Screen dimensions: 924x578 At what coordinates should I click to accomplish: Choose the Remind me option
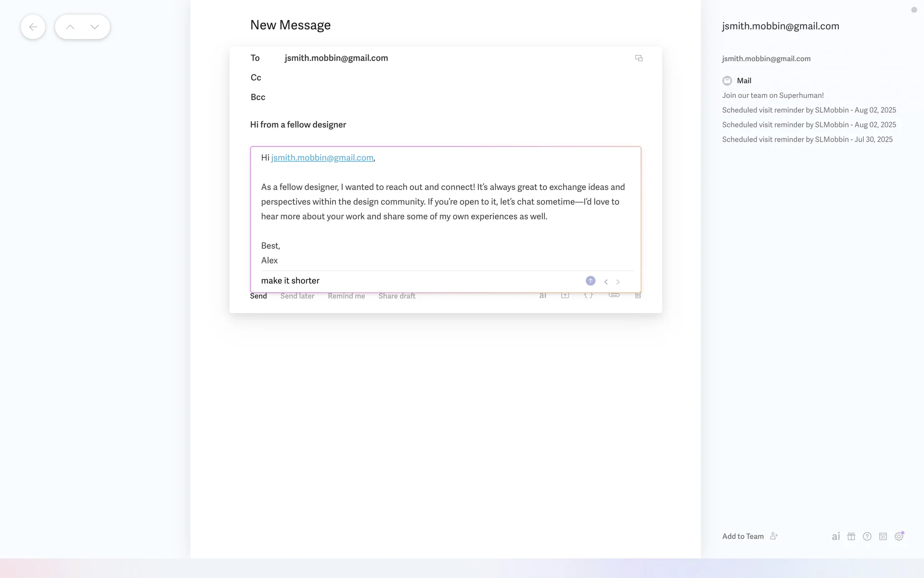click(x=346, y=296)
